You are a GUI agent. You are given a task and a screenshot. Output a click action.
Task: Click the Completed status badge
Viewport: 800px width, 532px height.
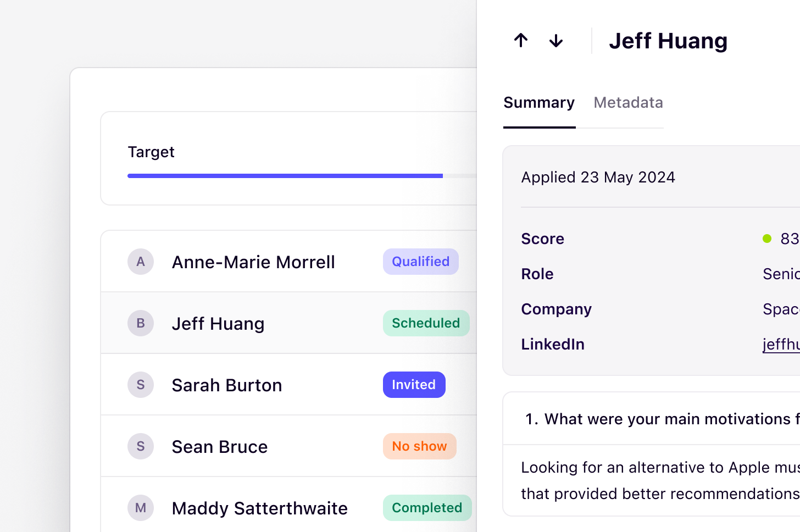[x=427, y=508]
